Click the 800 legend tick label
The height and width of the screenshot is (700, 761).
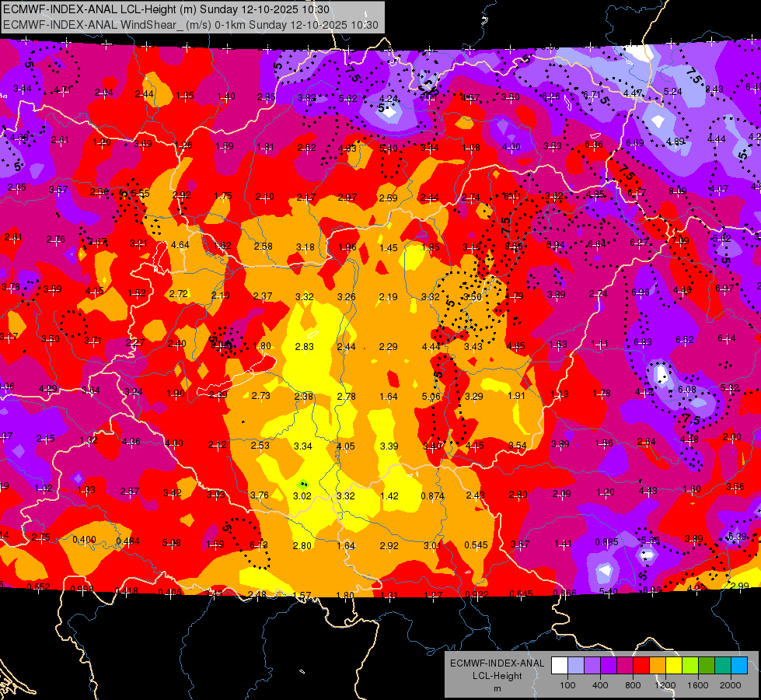point(633,685)
